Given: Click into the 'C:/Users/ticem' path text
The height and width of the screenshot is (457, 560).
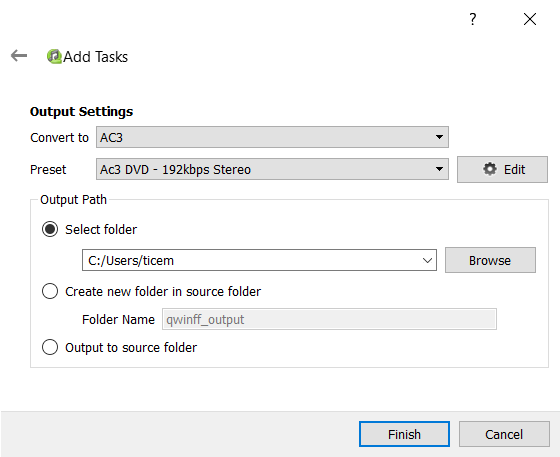Looking at the screenshot, I should (x=131, y=261).
